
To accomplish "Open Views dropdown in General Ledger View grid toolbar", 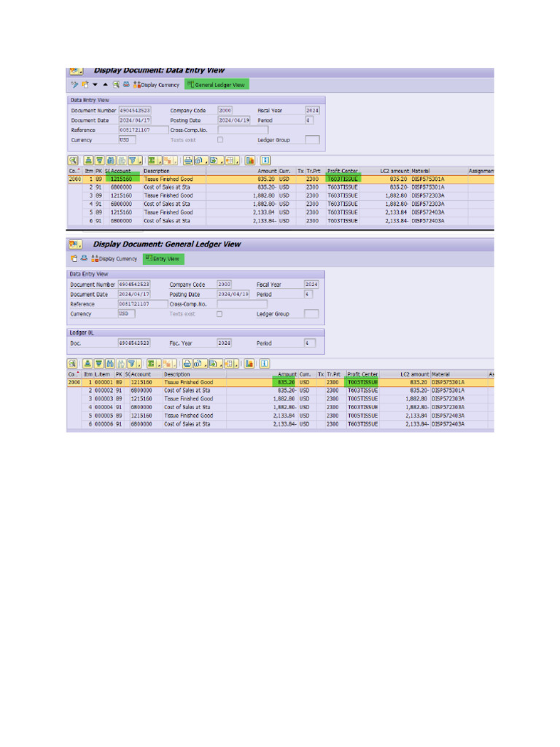I will click(200, 364).
